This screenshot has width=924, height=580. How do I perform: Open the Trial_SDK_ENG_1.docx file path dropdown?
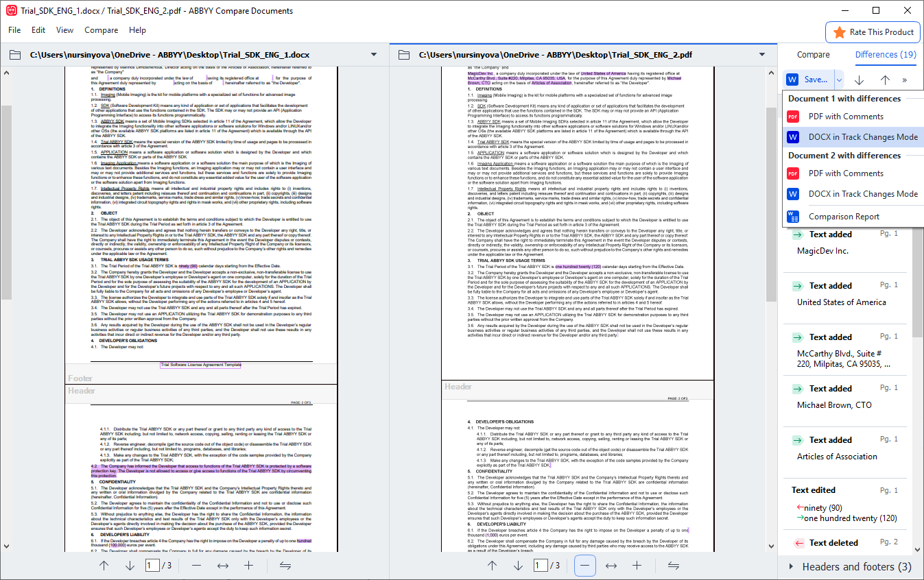(x=374, y=54)
